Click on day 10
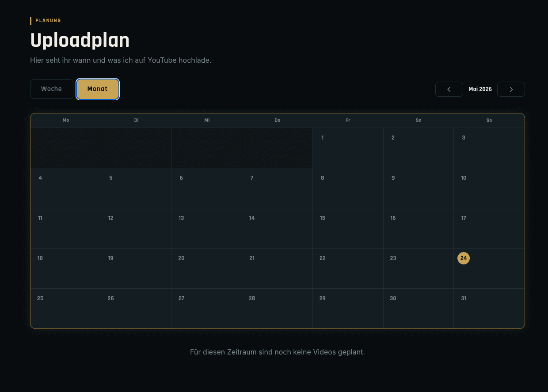This screenshot has height=392, width=548. [x=489, y=188]
